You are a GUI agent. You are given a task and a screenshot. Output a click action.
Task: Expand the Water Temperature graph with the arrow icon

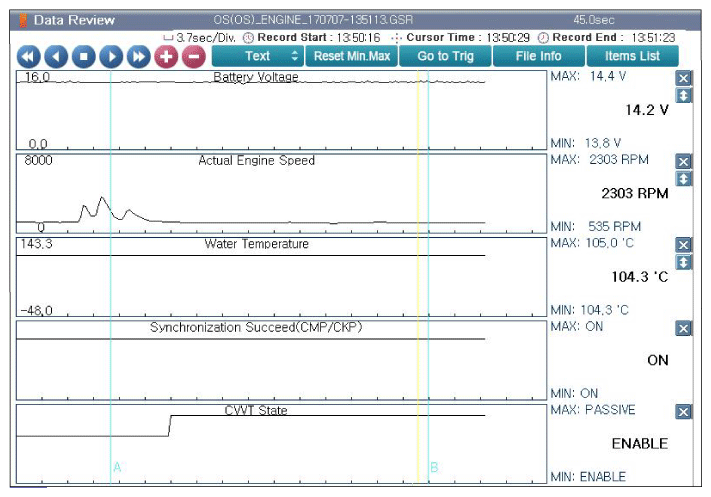(x=683, y=262)
